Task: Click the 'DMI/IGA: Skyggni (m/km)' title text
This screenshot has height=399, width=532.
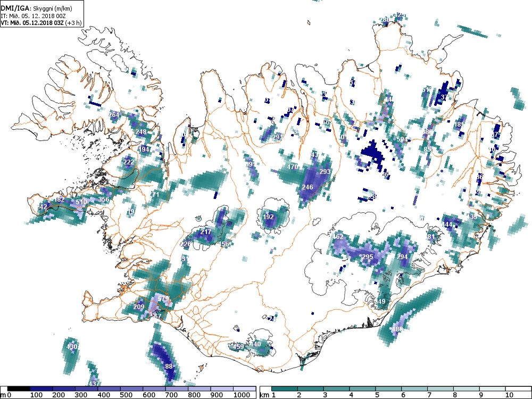Action: pos(36,9)
